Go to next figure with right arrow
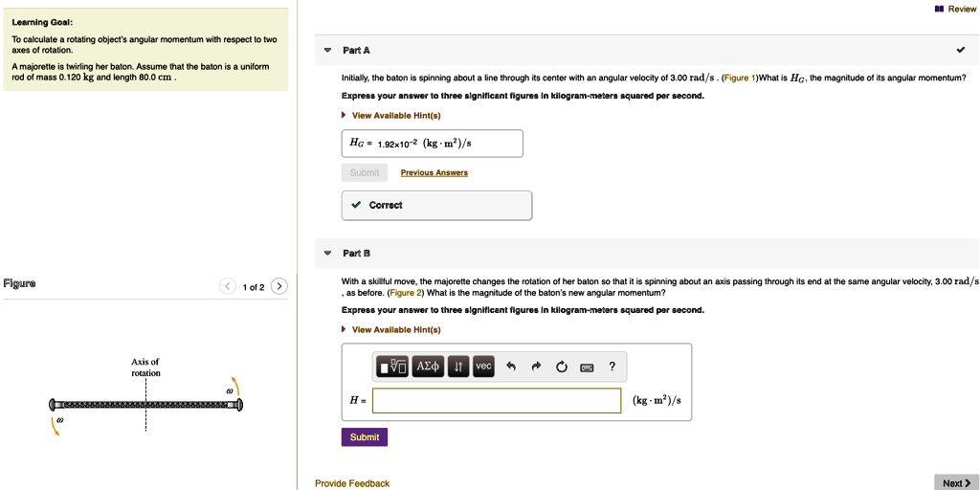Viewport: 980px width, 490px height. (278, 286)
